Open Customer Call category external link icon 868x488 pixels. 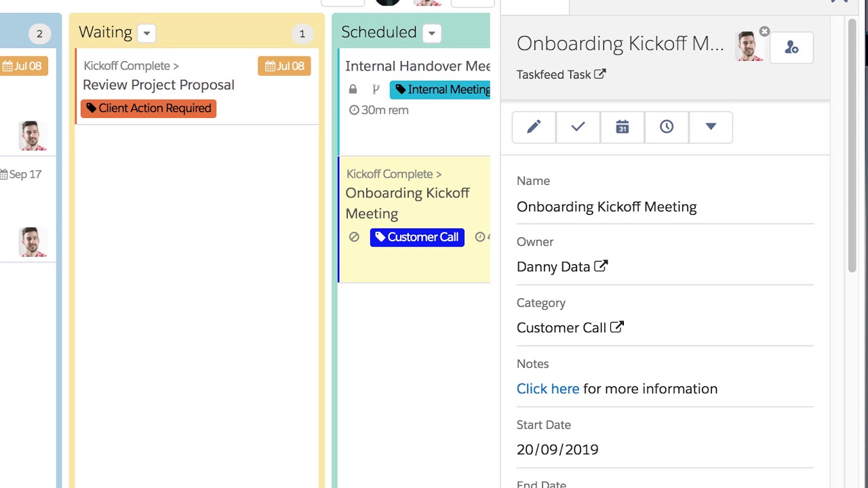(616, 327)
